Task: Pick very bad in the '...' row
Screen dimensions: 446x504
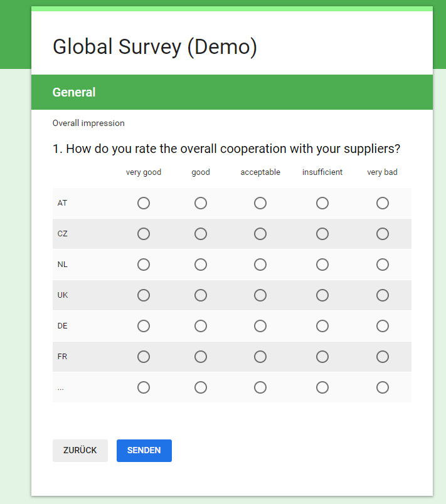Action: [383, 387]
